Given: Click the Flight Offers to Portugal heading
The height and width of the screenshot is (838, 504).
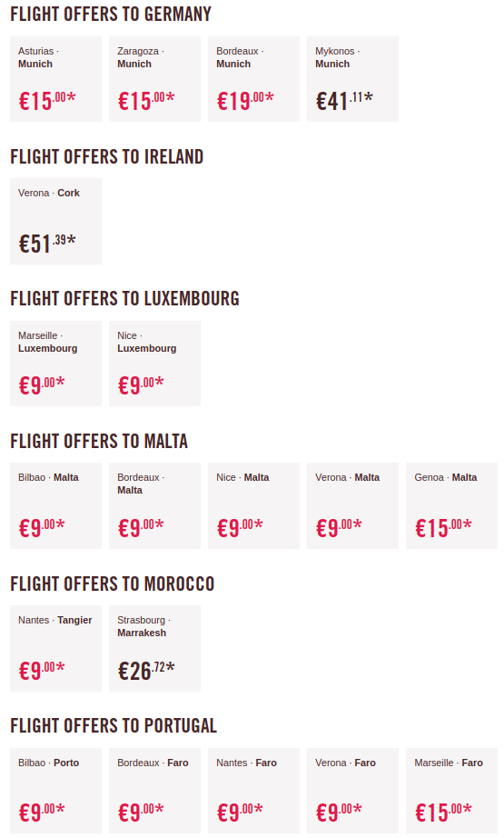Looking at the screenshot, I should 114,726.
